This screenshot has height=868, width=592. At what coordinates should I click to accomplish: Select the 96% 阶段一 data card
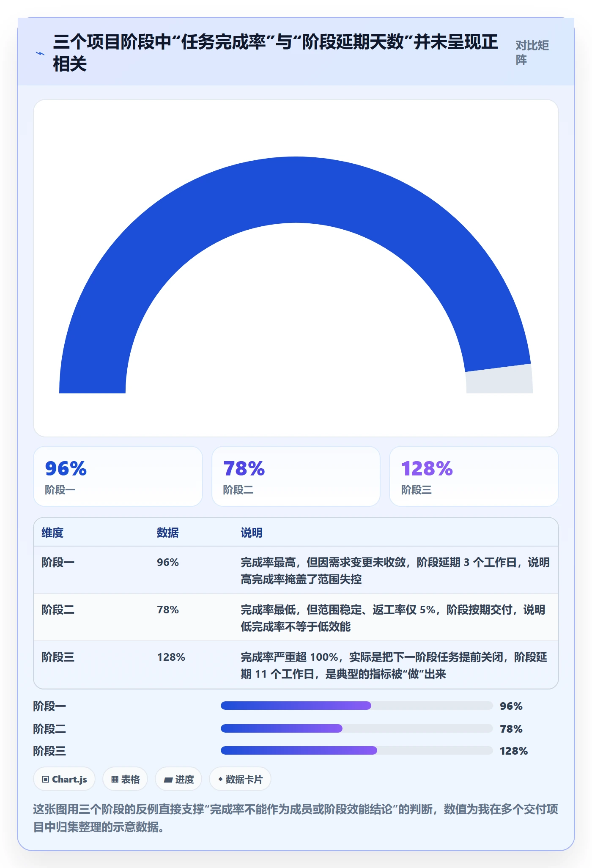tap(118, 476)
